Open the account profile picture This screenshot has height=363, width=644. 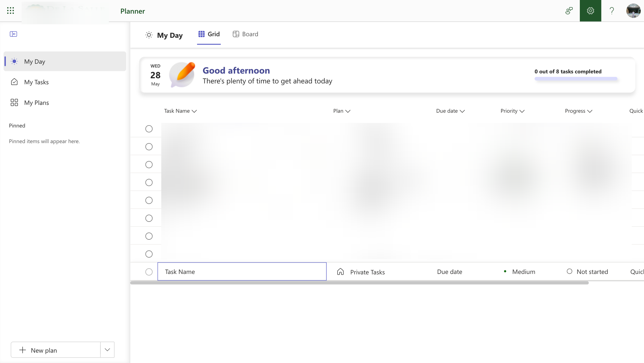click(x=633, y=11)
